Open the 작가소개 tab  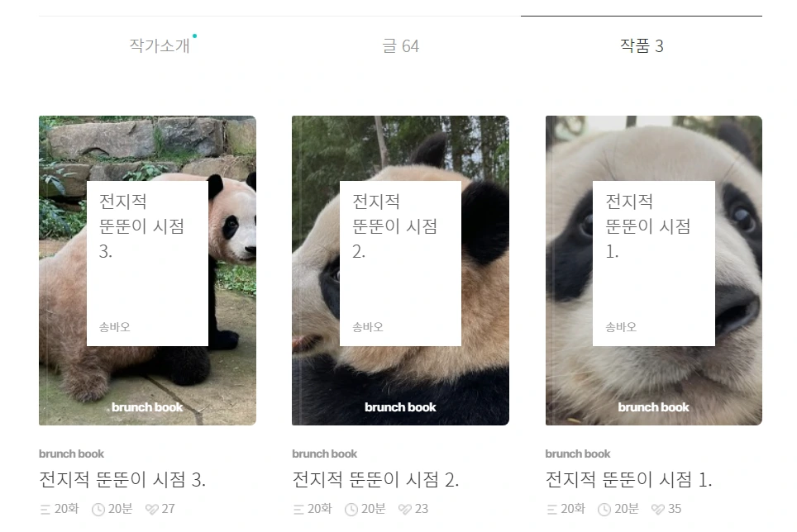point(160,45)
